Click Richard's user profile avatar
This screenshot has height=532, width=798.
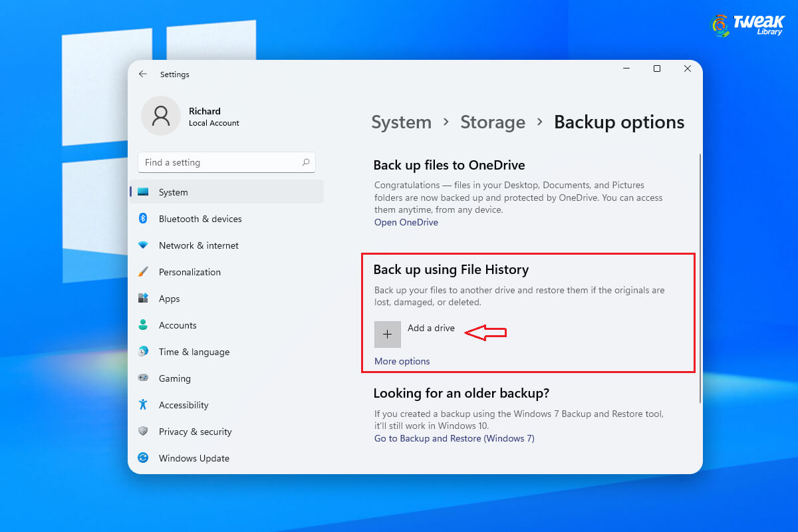click(161, 116)
